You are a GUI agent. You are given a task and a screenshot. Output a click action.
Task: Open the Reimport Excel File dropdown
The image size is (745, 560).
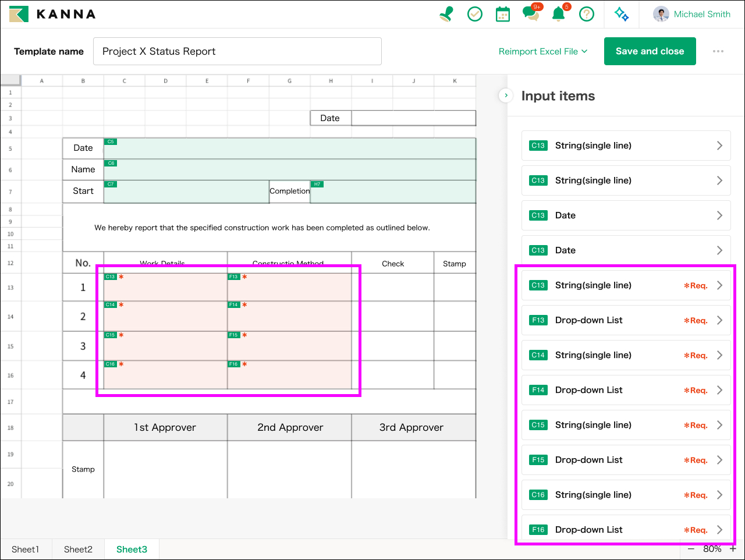[x=542, y=51]
